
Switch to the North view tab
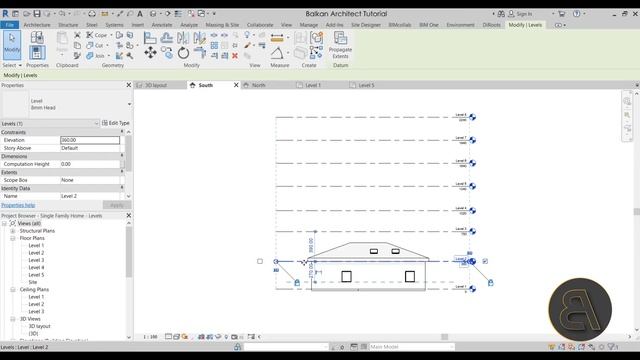(258, 85)
